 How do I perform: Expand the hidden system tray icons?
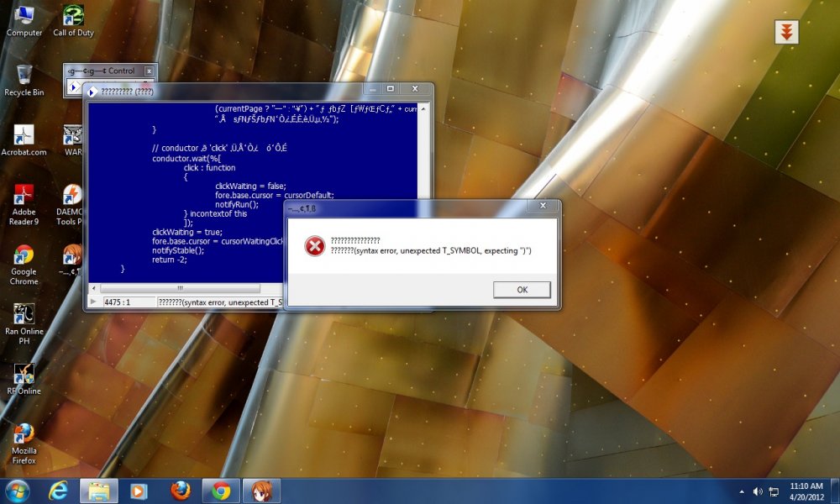coord(741,491)
